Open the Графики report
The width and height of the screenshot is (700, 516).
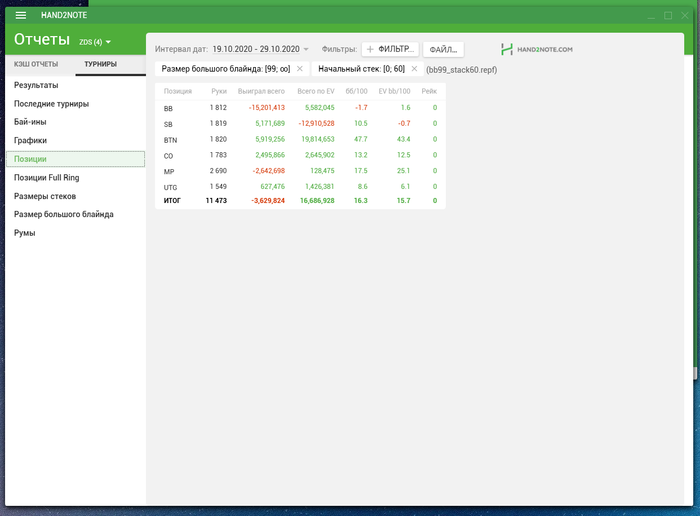(75, 140)
